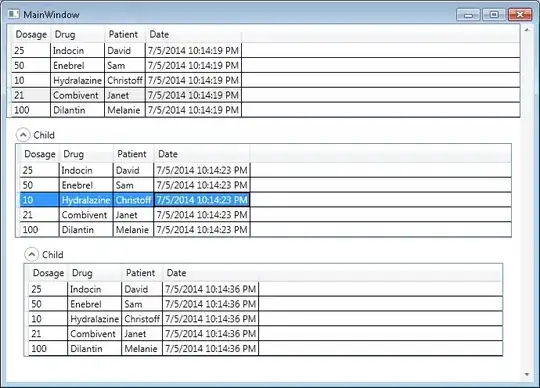This screenshot has height=388, width=540.
Task: Sort top grid by Drug column header
Action: click(77, 34)
